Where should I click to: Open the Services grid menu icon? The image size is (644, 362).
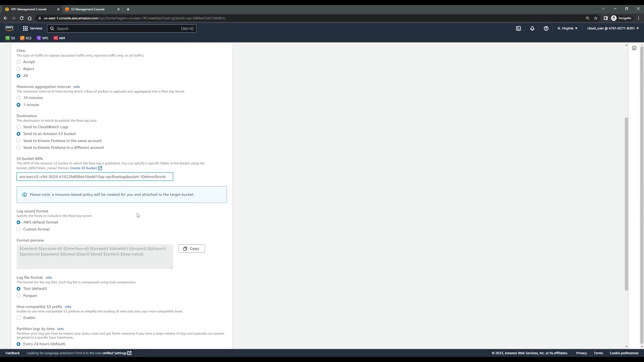click(25, 28)
